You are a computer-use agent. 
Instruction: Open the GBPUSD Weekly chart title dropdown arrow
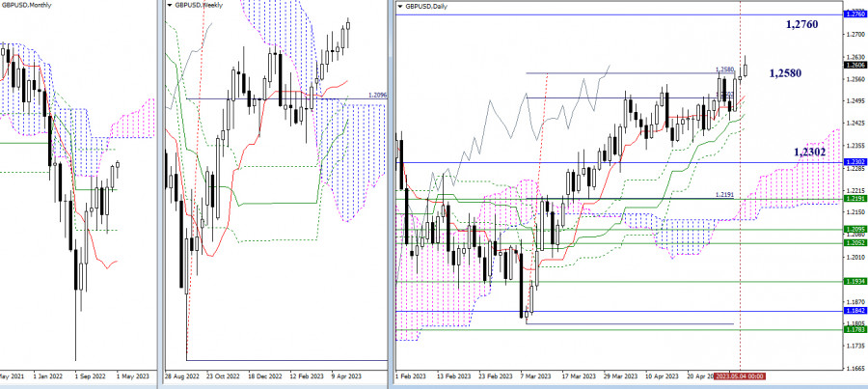(170, 5)
